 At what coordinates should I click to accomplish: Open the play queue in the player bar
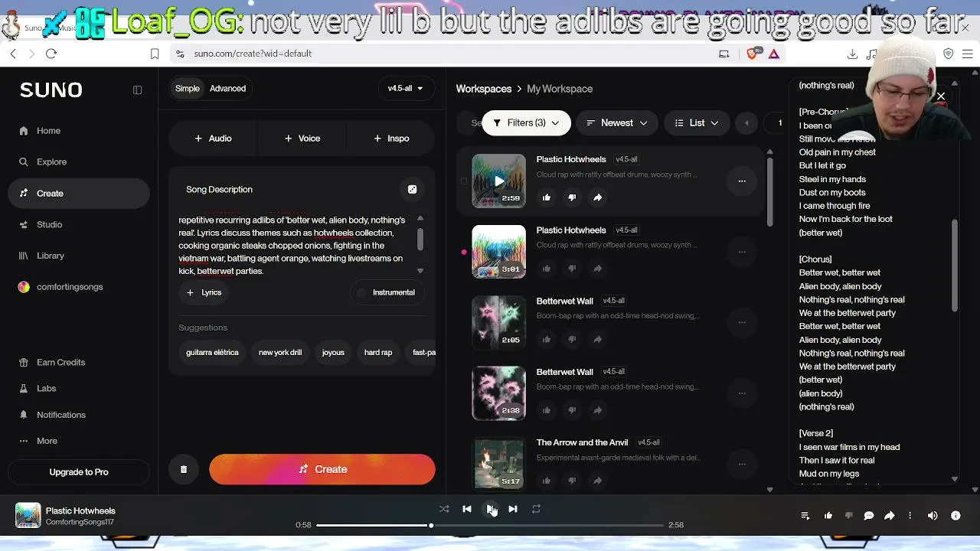pyautogui.click(x=805, y=516)
